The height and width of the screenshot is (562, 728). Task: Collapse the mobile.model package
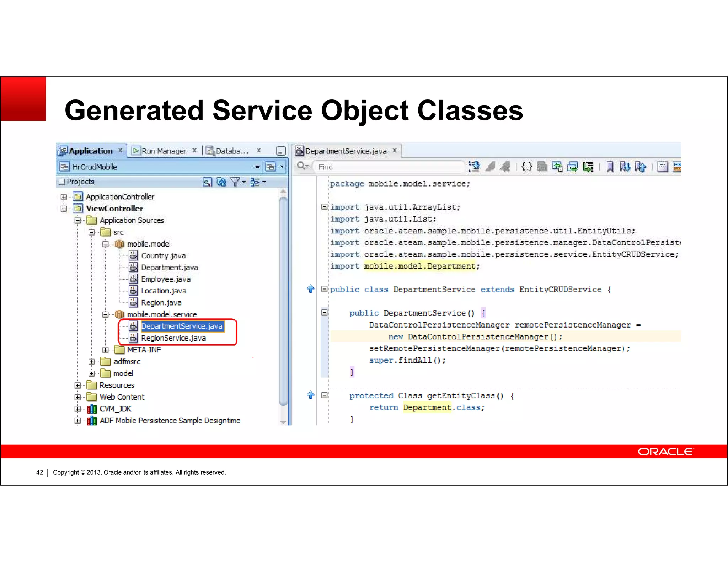click(x=105, y=244)
